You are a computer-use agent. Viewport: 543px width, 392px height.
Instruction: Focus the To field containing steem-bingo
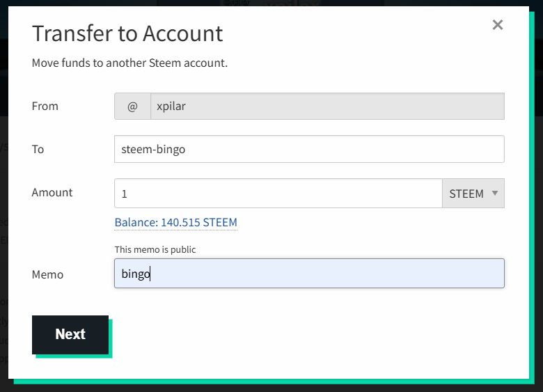coord(309,149)
